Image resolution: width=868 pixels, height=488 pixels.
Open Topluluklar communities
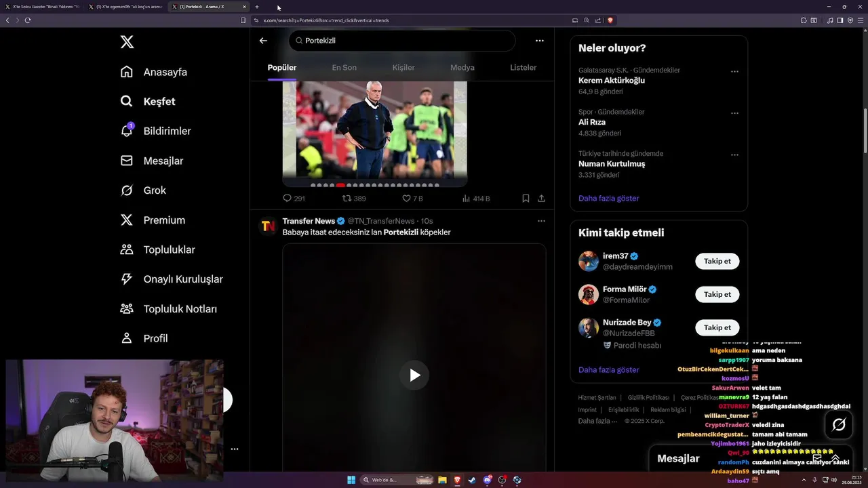click(157, 249)
